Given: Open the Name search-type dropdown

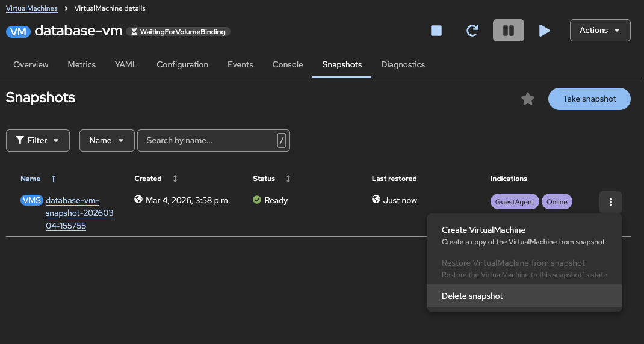Looking at the screenshot, I should point(107,140).
